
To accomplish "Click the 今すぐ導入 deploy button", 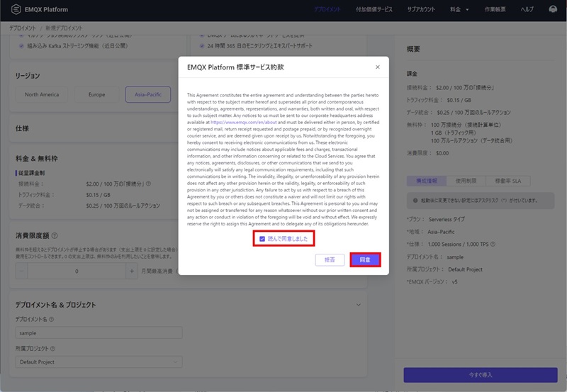I will tap(481, 375).
